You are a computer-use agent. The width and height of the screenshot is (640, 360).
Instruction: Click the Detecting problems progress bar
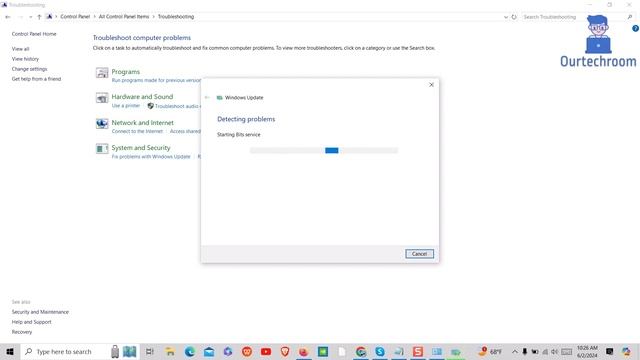pos(324,151)
